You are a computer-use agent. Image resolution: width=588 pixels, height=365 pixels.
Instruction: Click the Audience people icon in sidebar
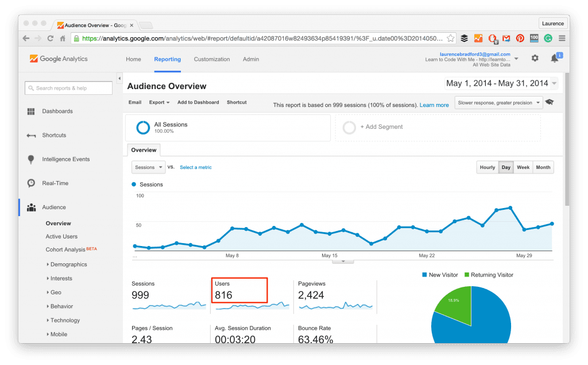(31, 207)
